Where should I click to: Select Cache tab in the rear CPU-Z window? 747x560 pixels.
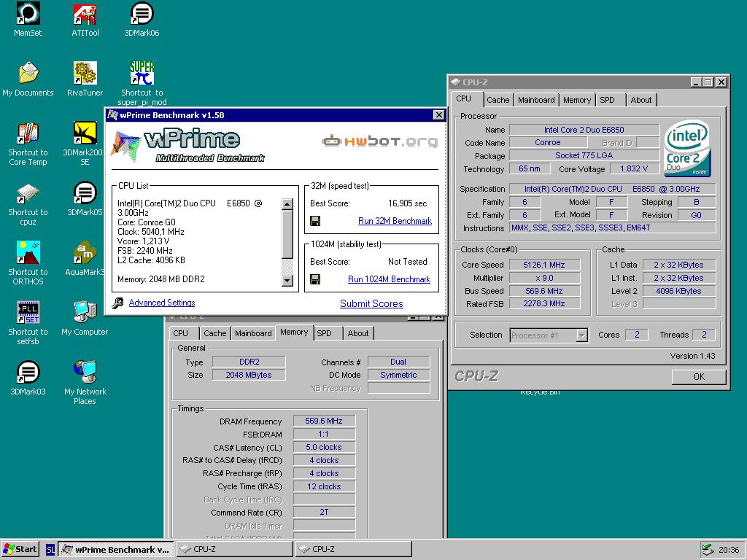215,333
